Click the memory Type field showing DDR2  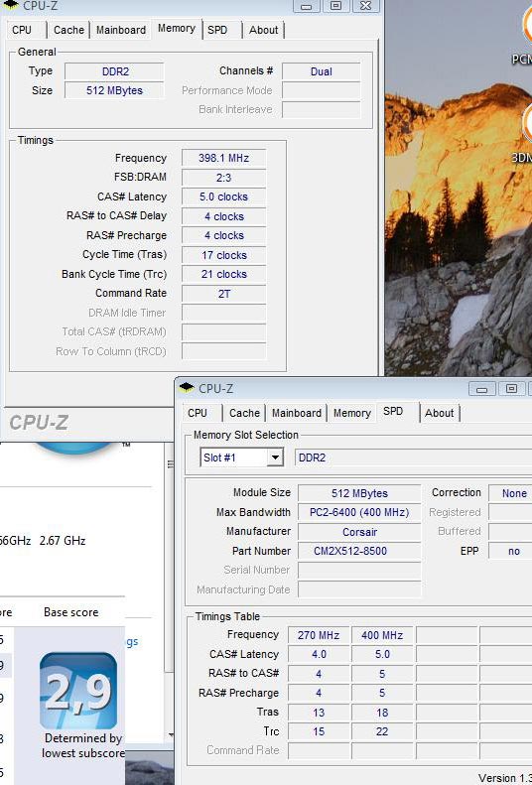[114, 71]
